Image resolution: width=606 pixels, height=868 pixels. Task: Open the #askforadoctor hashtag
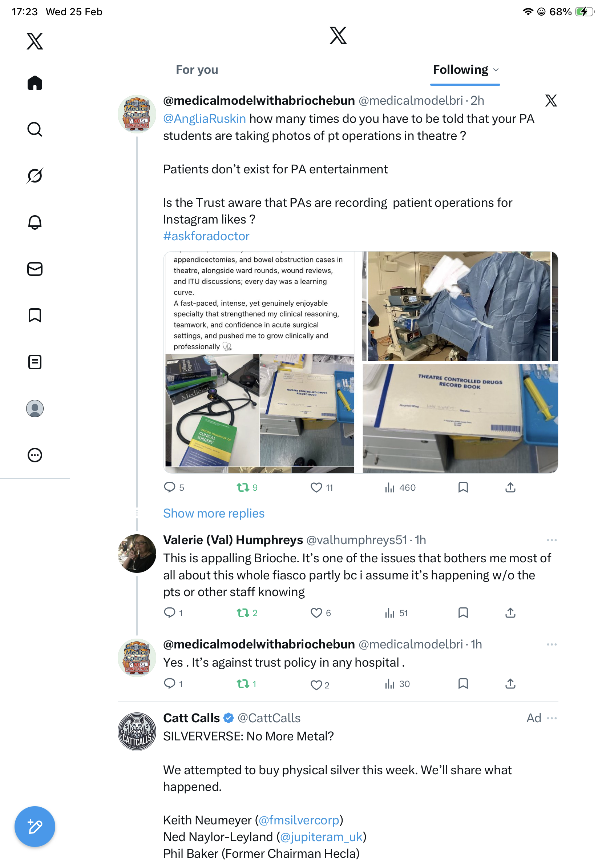206,236
